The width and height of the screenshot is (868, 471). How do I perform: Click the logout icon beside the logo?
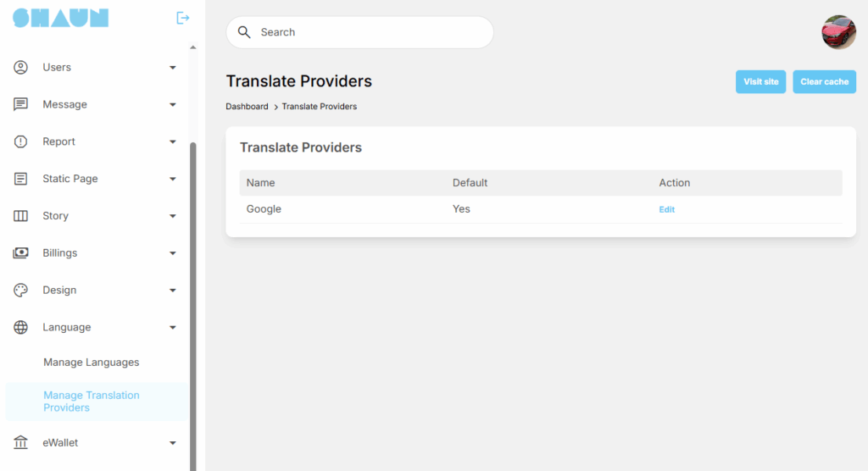[182, 18]
